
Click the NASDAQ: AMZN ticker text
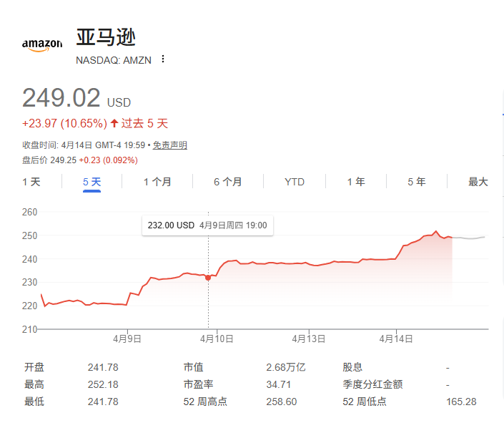pos(114,60)
